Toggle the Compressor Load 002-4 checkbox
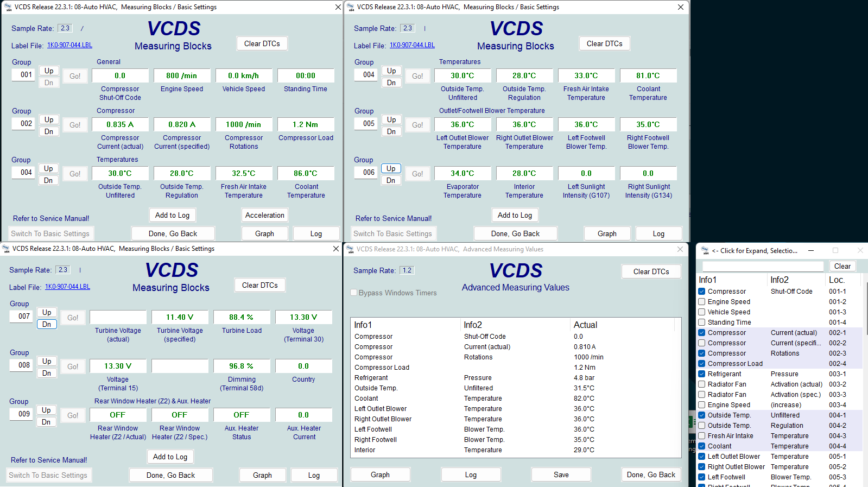 [702, 364]
